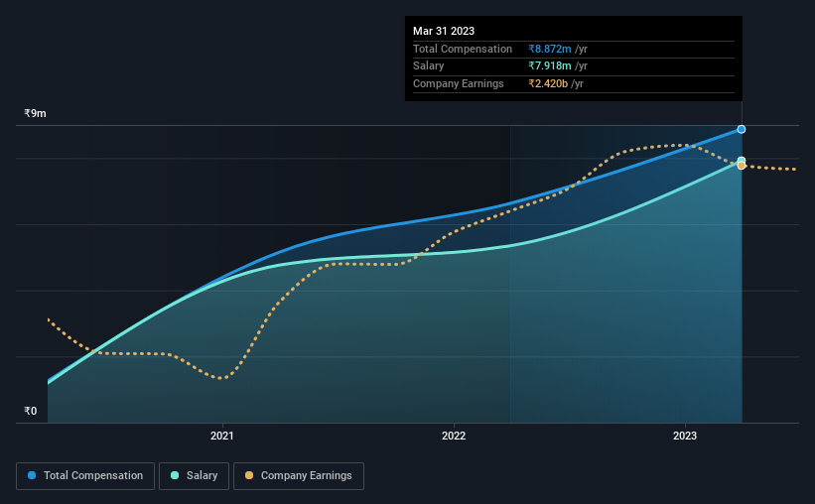
Task: Click the ₹7.918m salary value
Action: click(550, 66)
